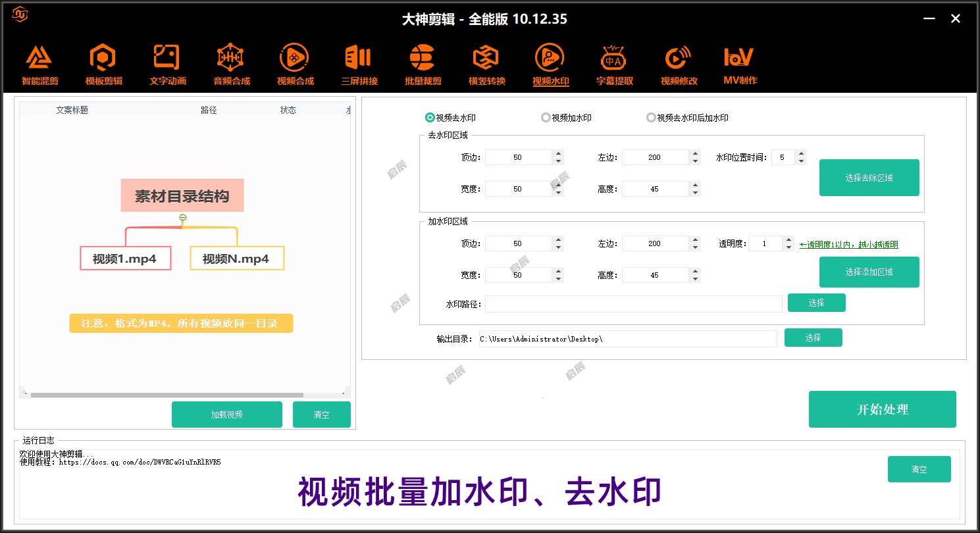
Task: Click the tutorial URL in the log
Action: click(140, 462)
